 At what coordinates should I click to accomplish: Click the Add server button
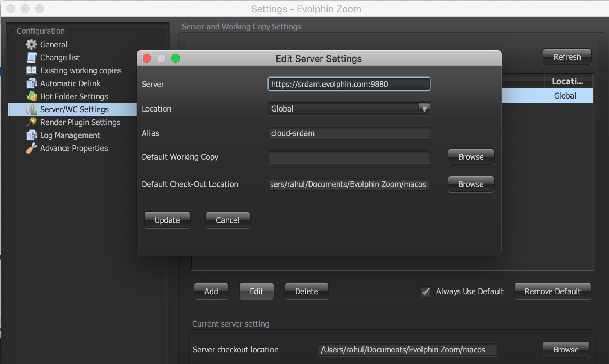211,291
